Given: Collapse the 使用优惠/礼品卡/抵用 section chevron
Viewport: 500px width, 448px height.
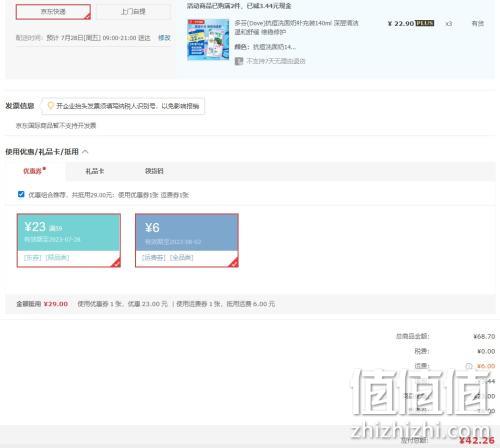Looking at the screenshot, I should click(x=85, y=152).
